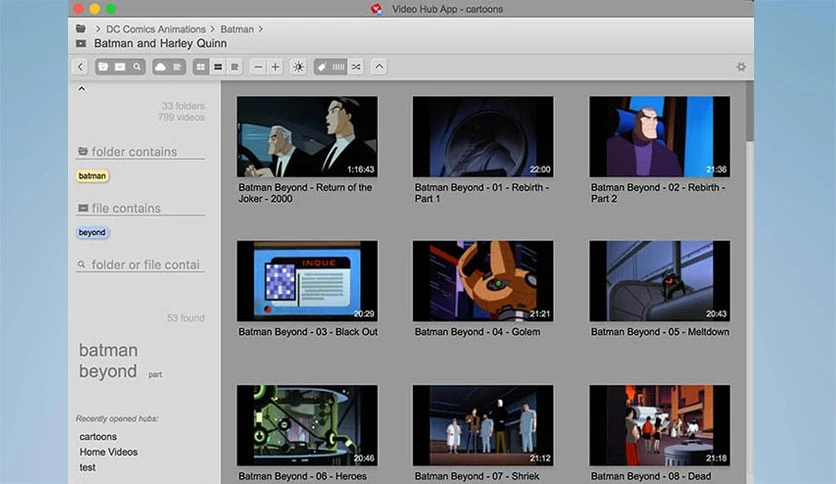Open Batman Beyond 04 Golem thumbnail

(x=483, y=281)
